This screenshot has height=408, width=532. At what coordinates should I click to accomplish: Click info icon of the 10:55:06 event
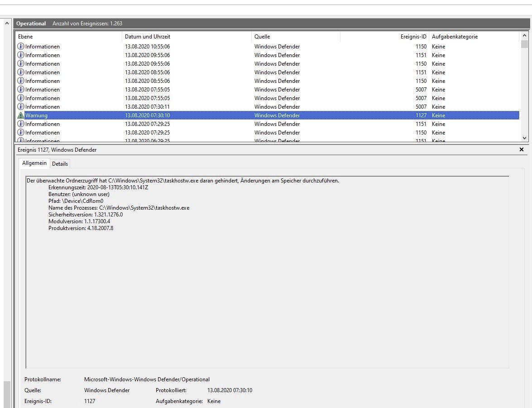click(x=21, y=47)
